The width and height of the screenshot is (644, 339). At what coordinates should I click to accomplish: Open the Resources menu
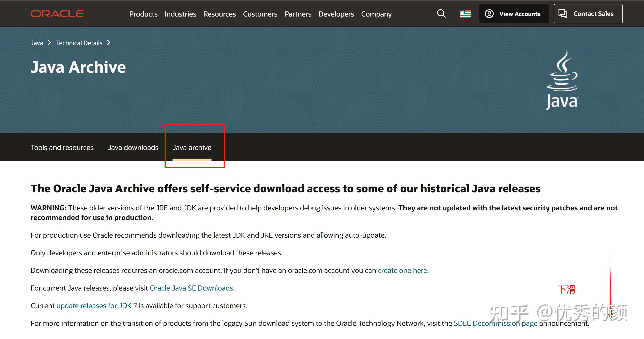pos(219,14)
